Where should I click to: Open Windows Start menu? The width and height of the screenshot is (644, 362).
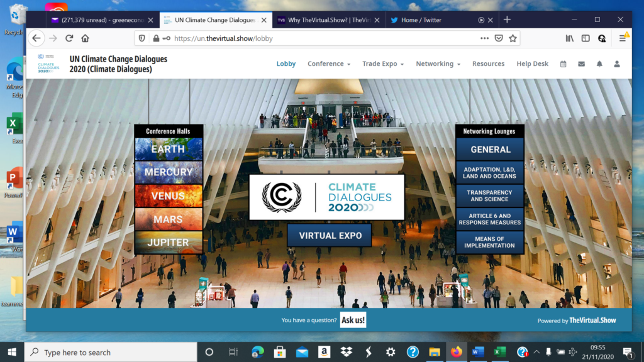[x=12, y=352]
